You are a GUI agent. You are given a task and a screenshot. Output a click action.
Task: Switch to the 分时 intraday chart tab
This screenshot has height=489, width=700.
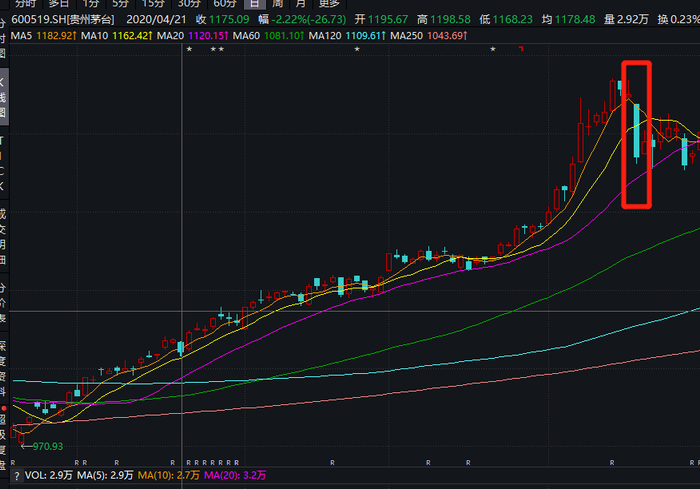tap(25, 4)
